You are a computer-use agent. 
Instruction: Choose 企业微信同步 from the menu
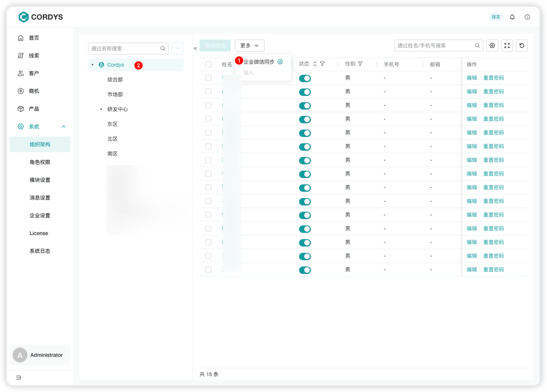(259, 62)
